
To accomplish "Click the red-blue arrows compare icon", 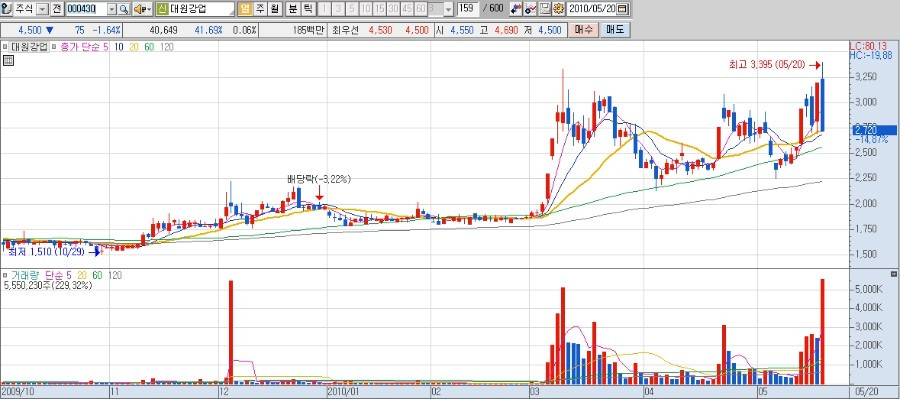I will (516, 9).
